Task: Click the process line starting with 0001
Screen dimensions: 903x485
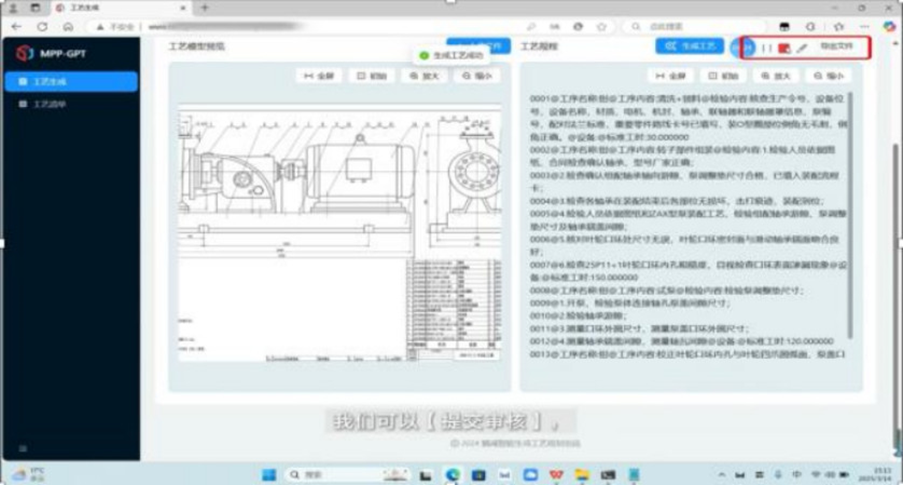Action: click(688, 118)
